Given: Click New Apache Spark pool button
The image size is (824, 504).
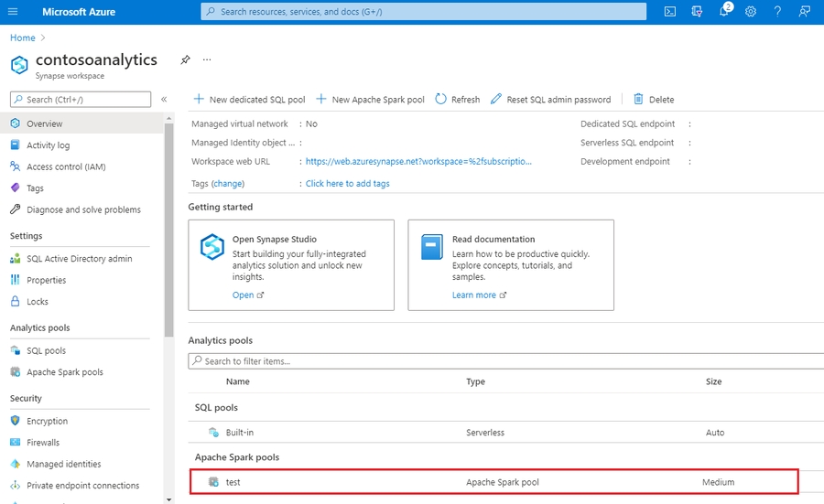Looking at the screenshot, I should pos(370,99).
